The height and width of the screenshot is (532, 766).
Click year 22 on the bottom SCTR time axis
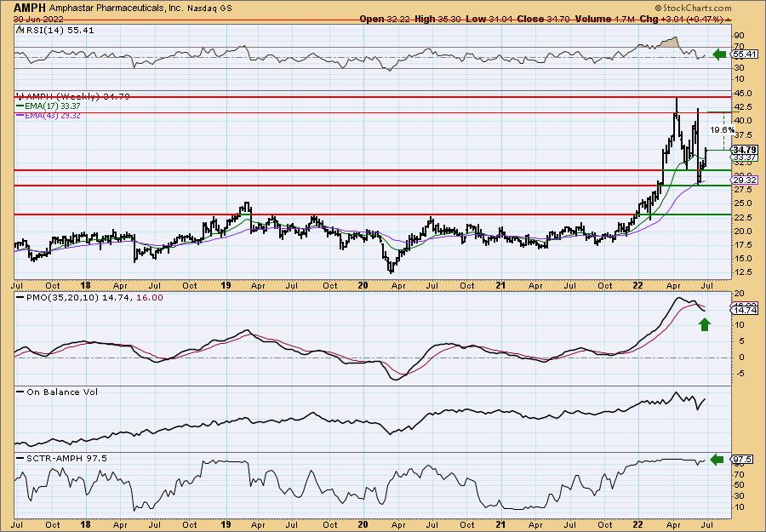coord(638,524)
